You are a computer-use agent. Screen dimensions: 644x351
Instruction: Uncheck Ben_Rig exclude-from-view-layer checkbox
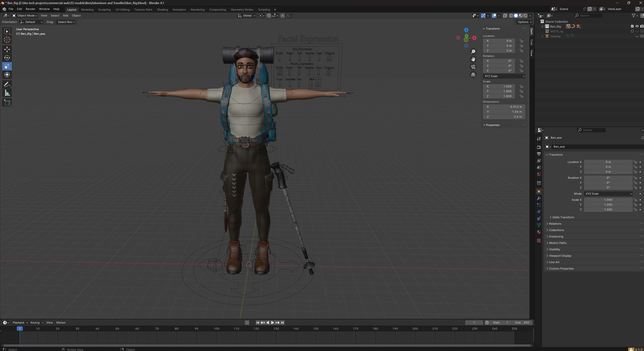pos(632,26)
